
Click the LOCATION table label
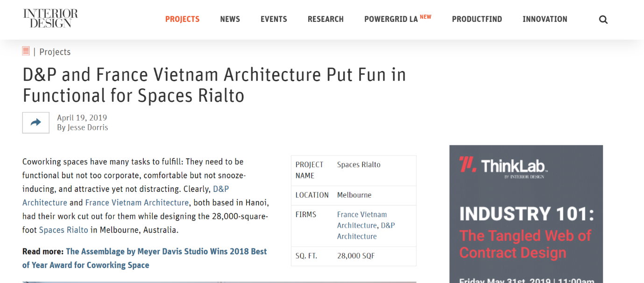pos(312,195)
